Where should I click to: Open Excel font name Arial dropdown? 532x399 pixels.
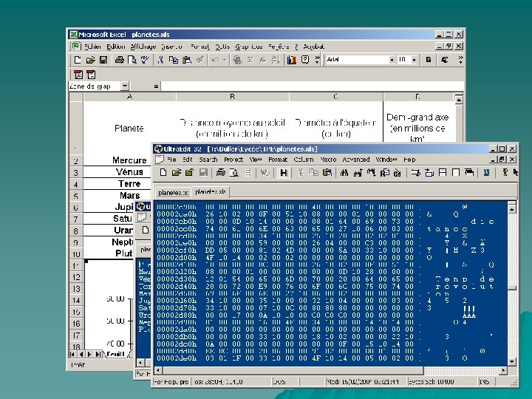(x=392, y=60)
